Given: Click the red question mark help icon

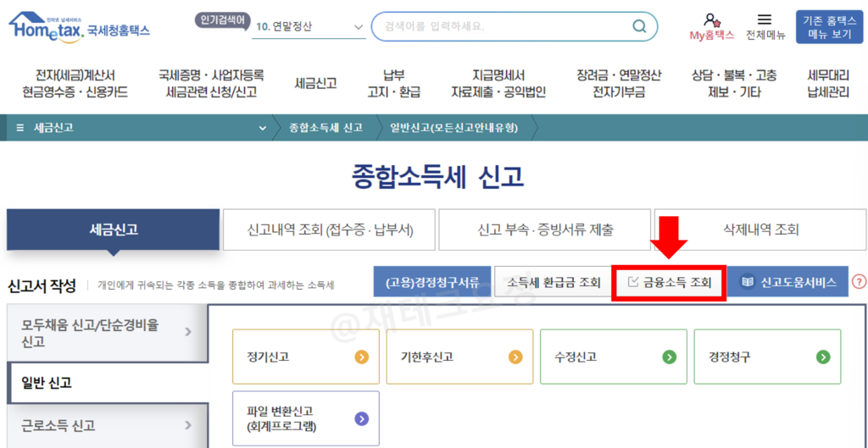Looking at the screenshot, I should coord(859,281).
